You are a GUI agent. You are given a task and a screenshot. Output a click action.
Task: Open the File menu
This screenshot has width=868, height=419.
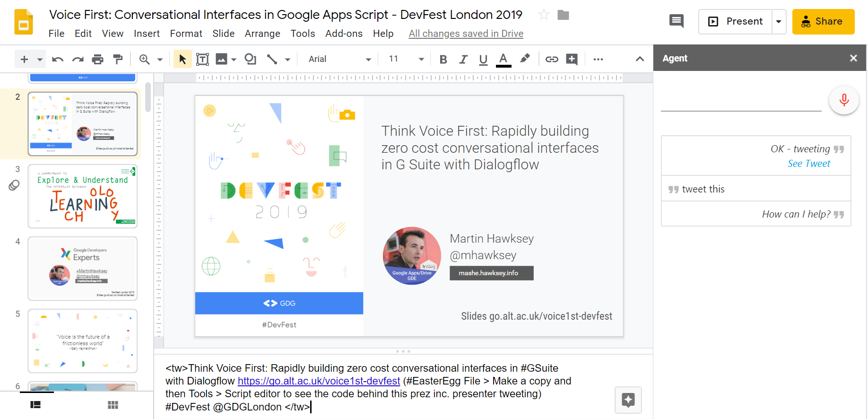[x=56, y=34]
